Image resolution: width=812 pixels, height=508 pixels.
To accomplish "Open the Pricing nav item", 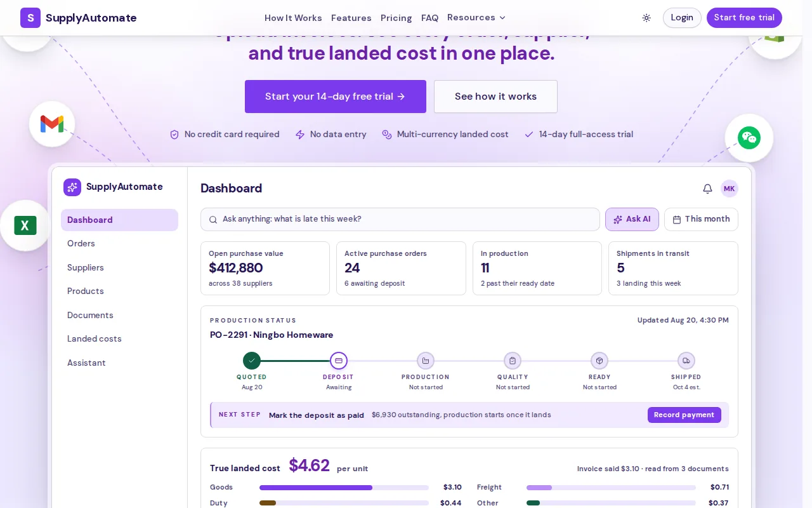I will tap(396, 18).
